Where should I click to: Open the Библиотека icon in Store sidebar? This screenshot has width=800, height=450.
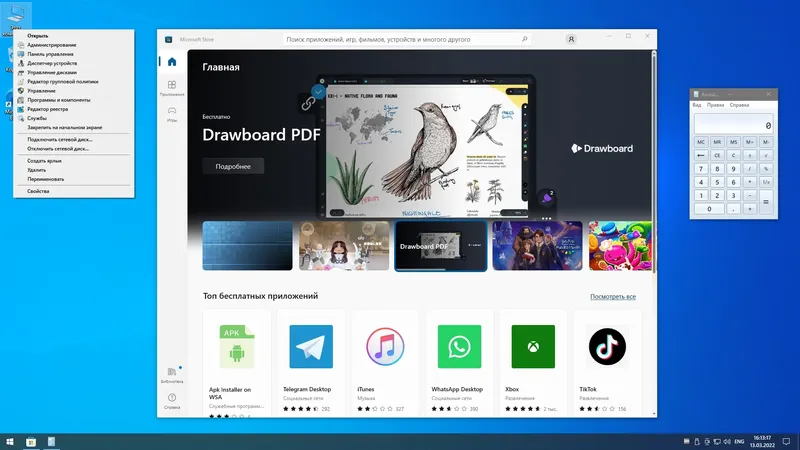(172, 375)
